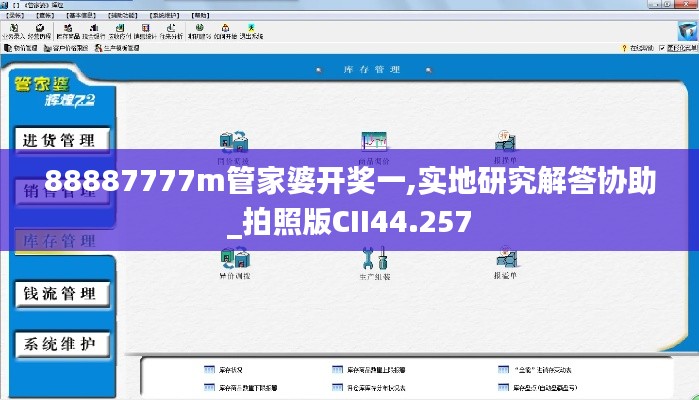699x400 pixels.
Task: Open the 进货管理 module in sidebar
Action: click(58, 140)
